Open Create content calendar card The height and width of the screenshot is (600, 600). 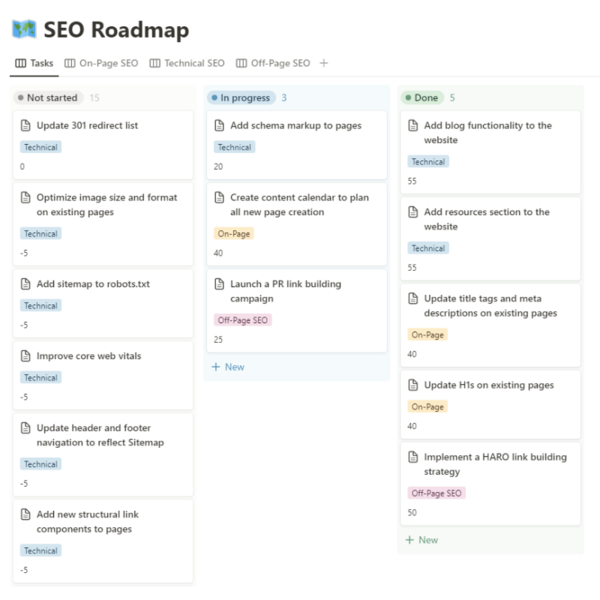tap(297, 224)
